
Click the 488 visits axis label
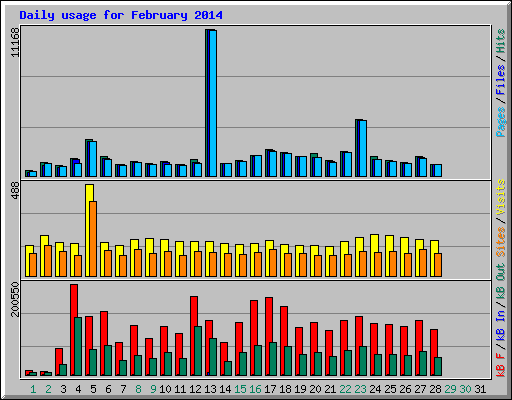[x=15, y=191]
